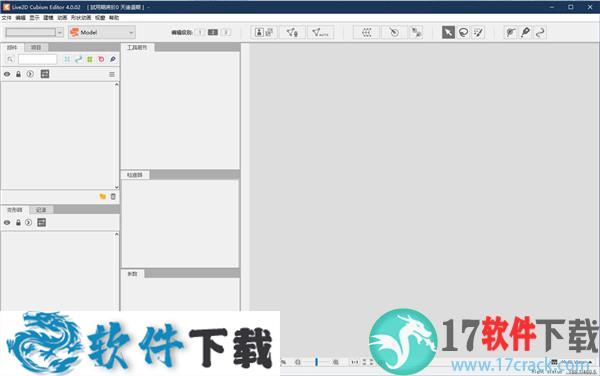Select the pen-shaped paint tool icon

pos(525,33)
